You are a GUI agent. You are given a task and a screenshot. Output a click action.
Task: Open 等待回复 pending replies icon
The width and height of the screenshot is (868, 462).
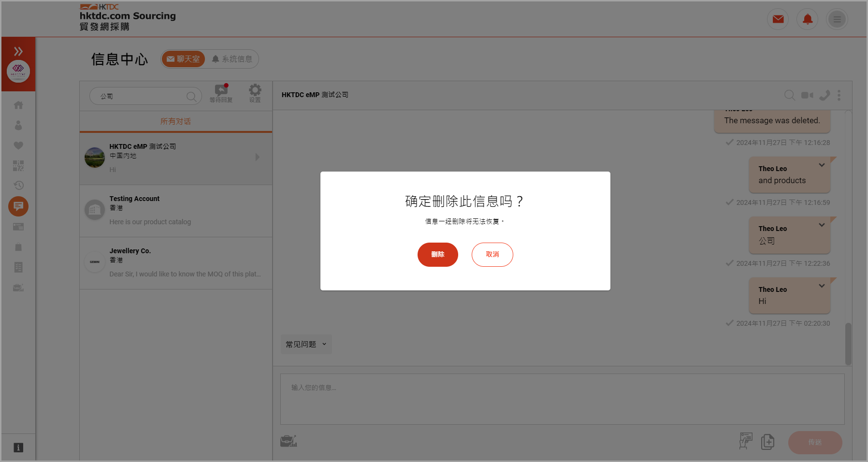point(221,93)
